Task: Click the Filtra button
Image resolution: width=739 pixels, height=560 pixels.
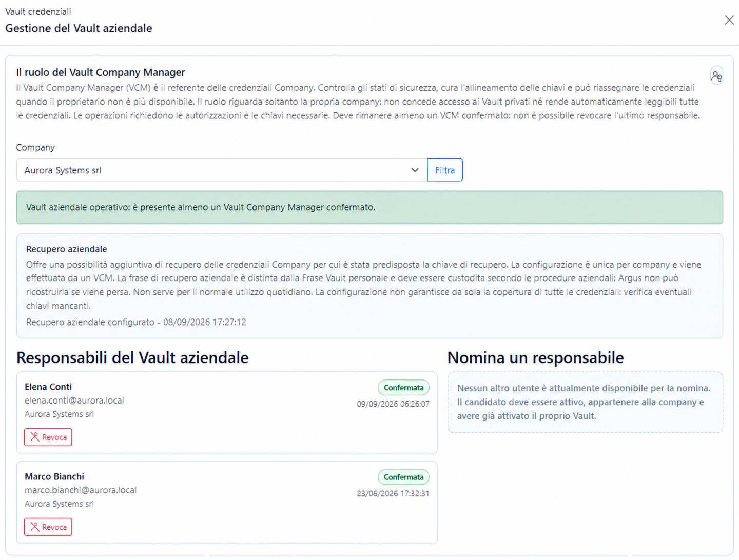Action: coord(445,170)
